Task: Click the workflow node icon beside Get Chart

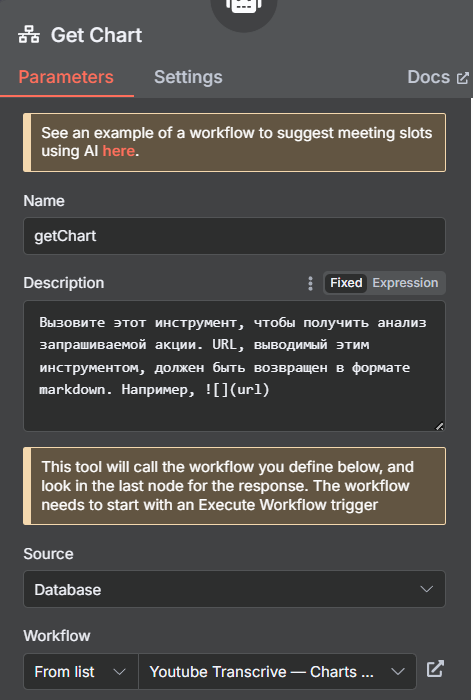Action: (x=29, y=35)
